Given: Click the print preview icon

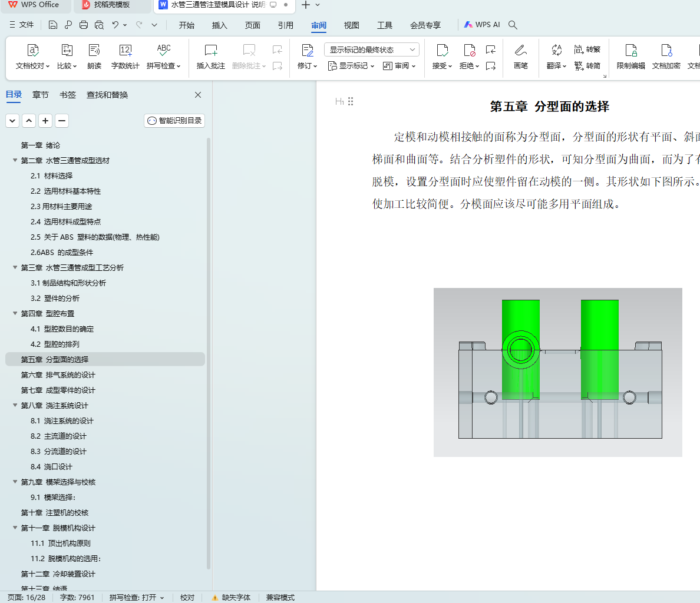Looking at the screenshot, I should [99, 25].
